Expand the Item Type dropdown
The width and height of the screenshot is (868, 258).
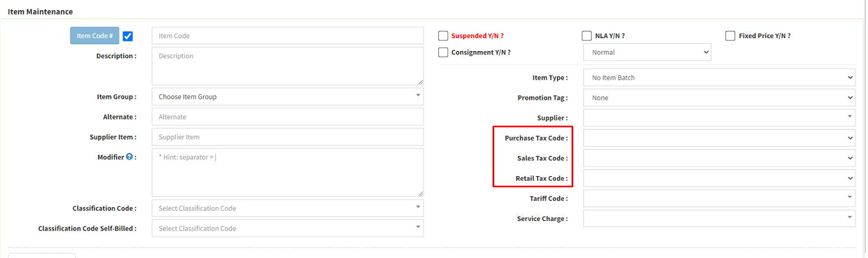719,77
